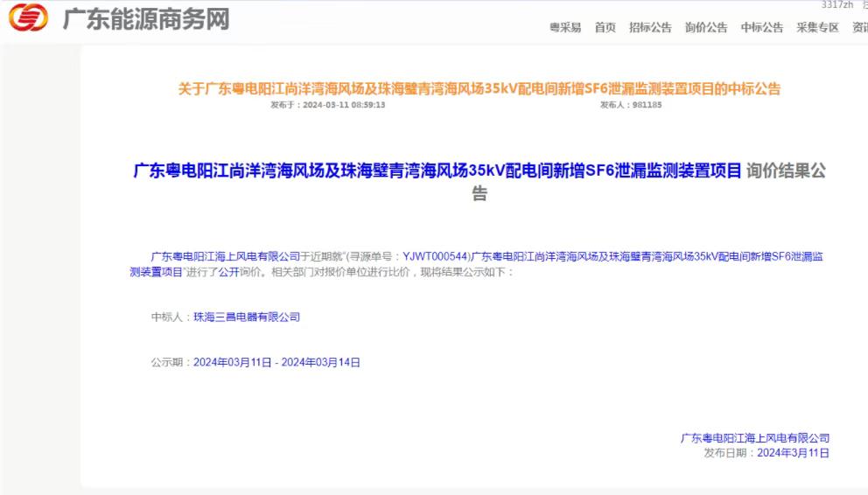Open the 粤采易 navigation item

pyautogui.click(x=565, y=28)
